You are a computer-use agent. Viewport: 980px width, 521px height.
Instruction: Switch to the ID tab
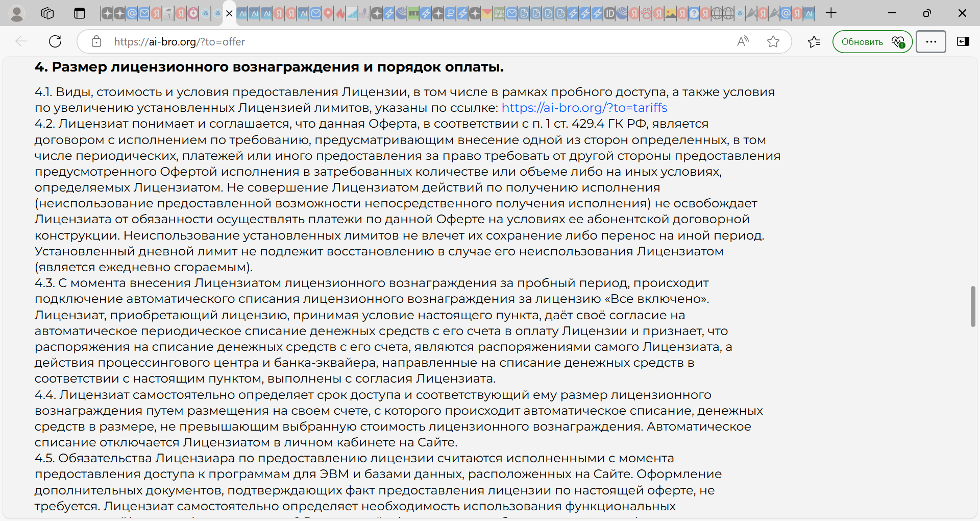click(609, 14)
